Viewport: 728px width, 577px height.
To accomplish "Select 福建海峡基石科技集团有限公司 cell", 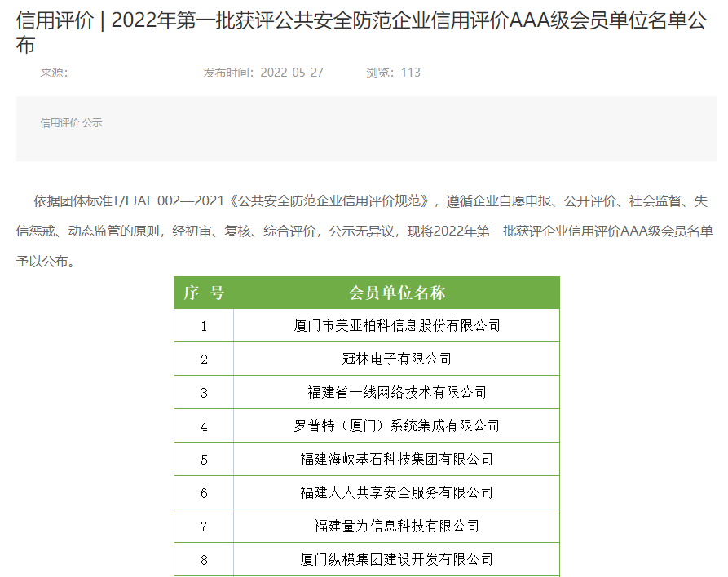I will [x=397, y=459].
